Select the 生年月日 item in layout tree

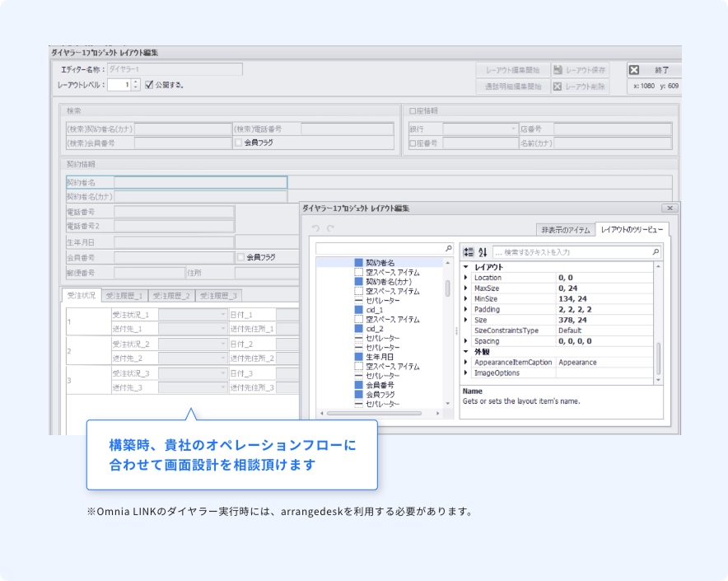click(379, 357)
